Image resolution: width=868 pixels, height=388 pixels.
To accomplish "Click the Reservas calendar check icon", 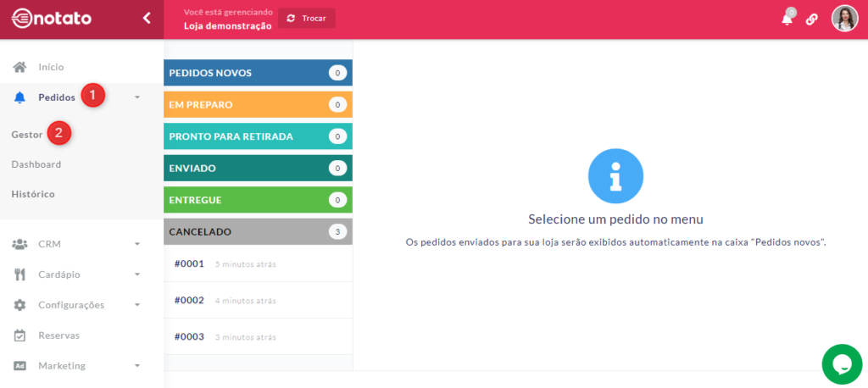I will pyautogui.click(x=19, y=335).
